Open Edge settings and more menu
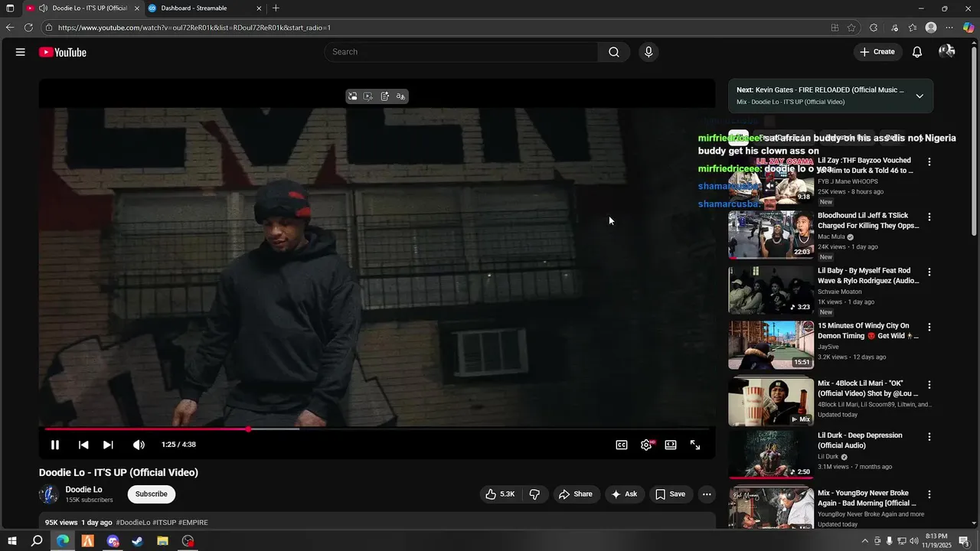 (949, 28)
